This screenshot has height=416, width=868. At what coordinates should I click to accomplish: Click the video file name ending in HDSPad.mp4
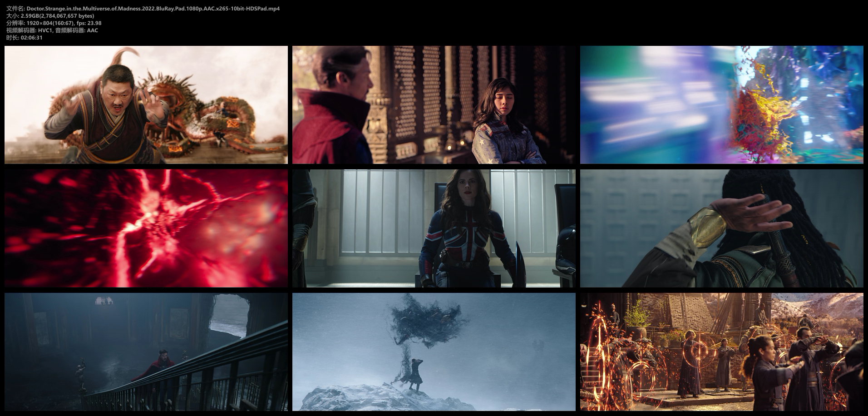(153, 9)
